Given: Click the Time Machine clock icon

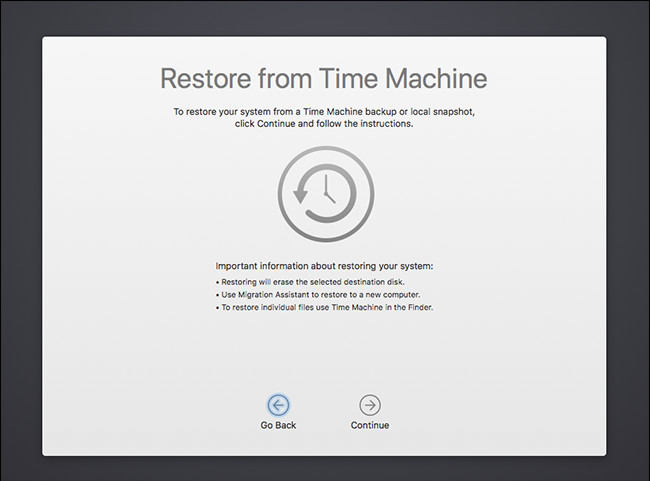Looking at the screenshot, I should point(326,194).
